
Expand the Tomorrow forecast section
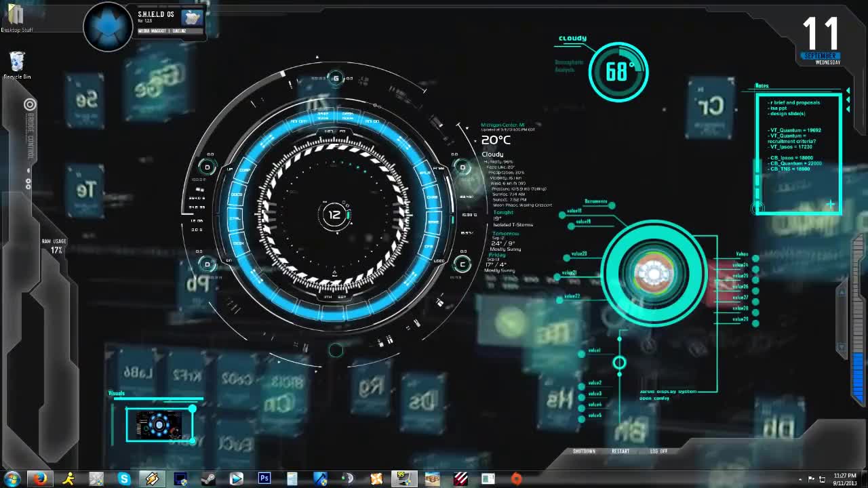click(x=506, y=233)
